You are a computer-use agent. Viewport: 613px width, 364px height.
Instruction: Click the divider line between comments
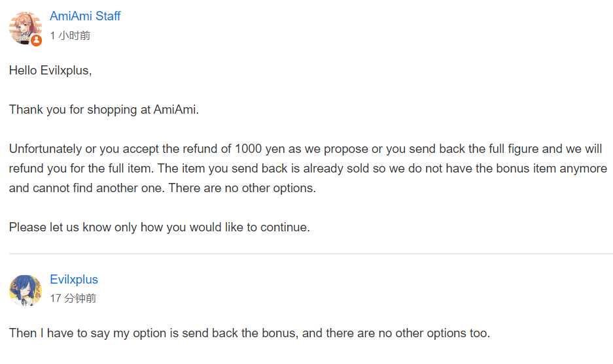311,254
